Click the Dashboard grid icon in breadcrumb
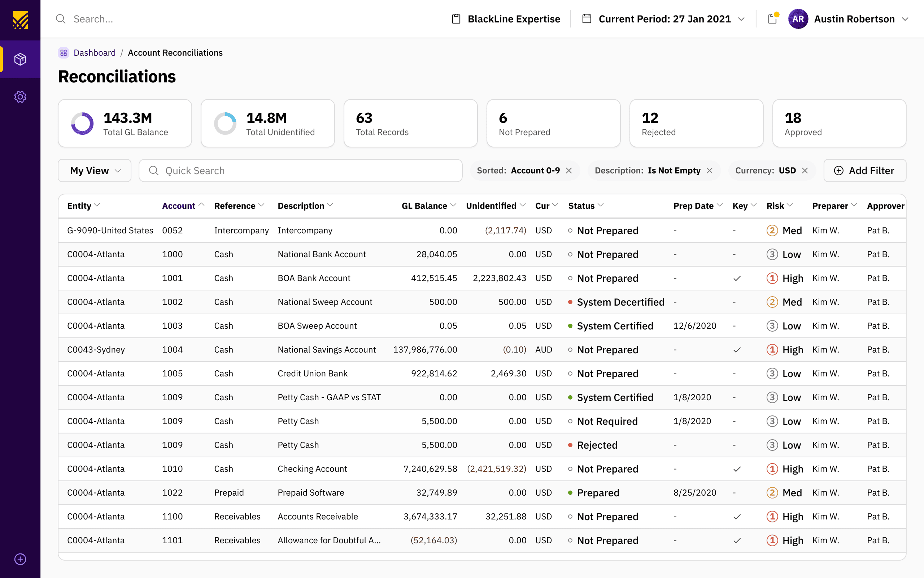924x578 pixels. pos(64,53)
